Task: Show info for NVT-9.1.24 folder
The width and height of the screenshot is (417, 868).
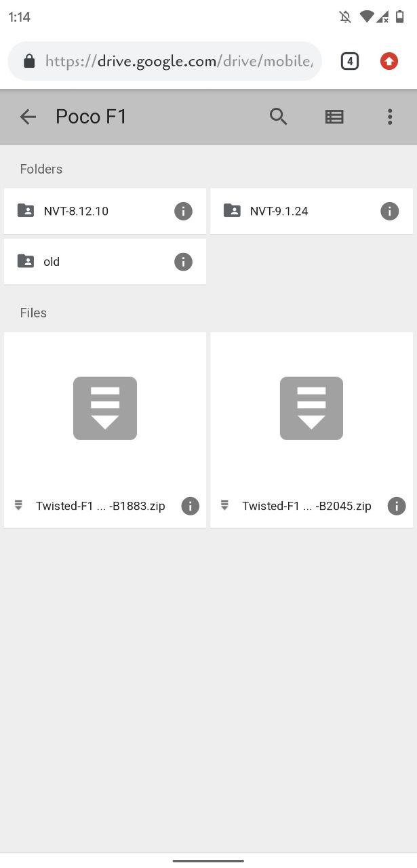Action: (389, 211)
